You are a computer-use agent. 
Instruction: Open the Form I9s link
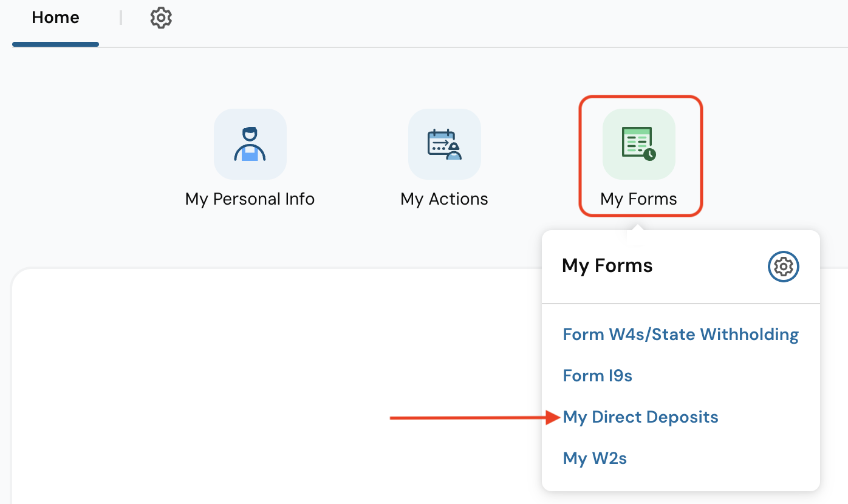click(597, 376)
